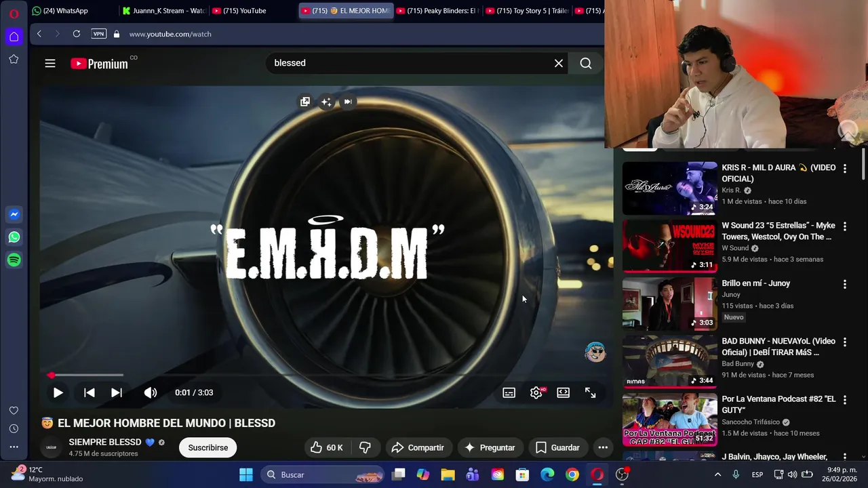The width and height of the screenshot is (868, 488).
Task: Open KRIS R - MIL D AURA thumbnail
Action: point(670,188)
